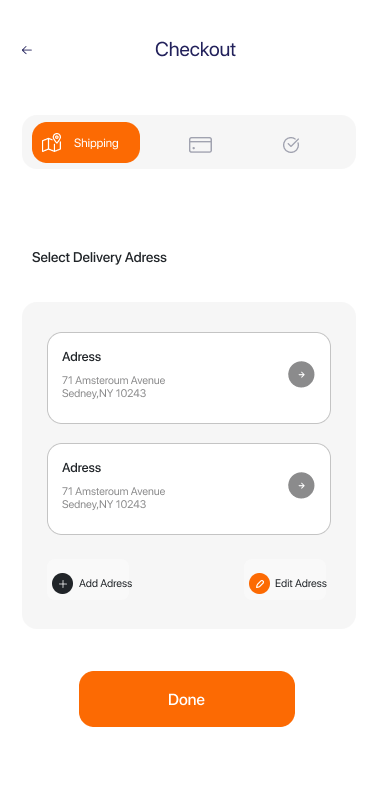Click the Checkout page title
375x812 pixels.
tap(195, 50)
